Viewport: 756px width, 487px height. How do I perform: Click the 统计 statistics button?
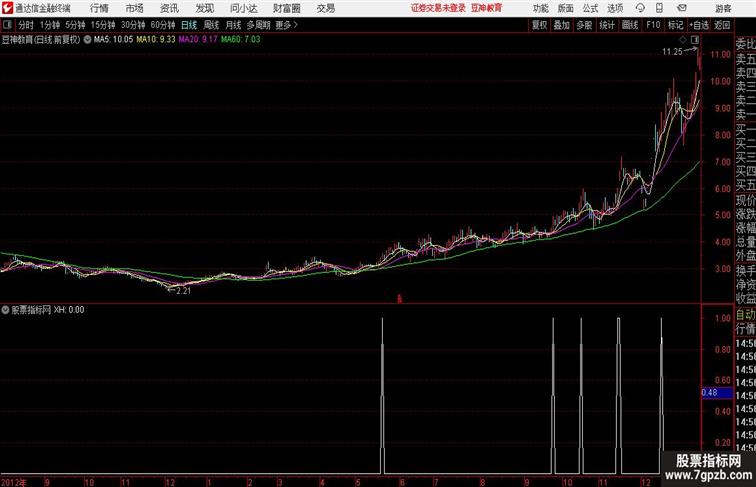tap(607, 25)
